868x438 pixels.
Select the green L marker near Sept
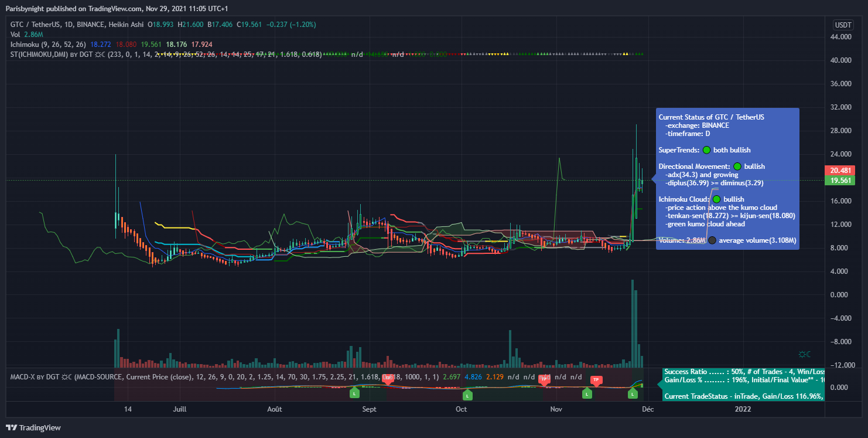[x=354, y=393]
